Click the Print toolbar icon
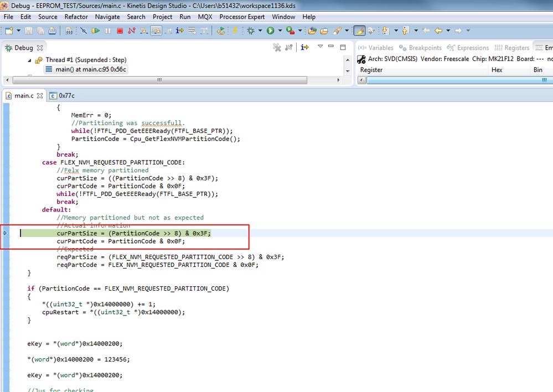This screenshot has width=553, height=392. point(52,31)
